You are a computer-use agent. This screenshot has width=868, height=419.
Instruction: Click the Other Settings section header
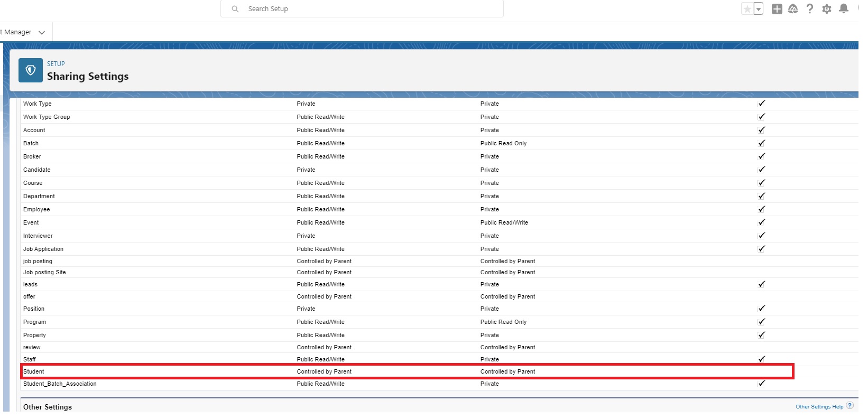coord(48,407)
